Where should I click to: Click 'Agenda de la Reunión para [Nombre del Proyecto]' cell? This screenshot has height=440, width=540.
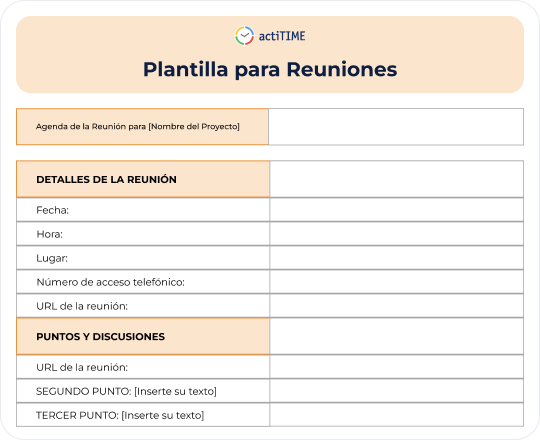[x=142, y=127]
